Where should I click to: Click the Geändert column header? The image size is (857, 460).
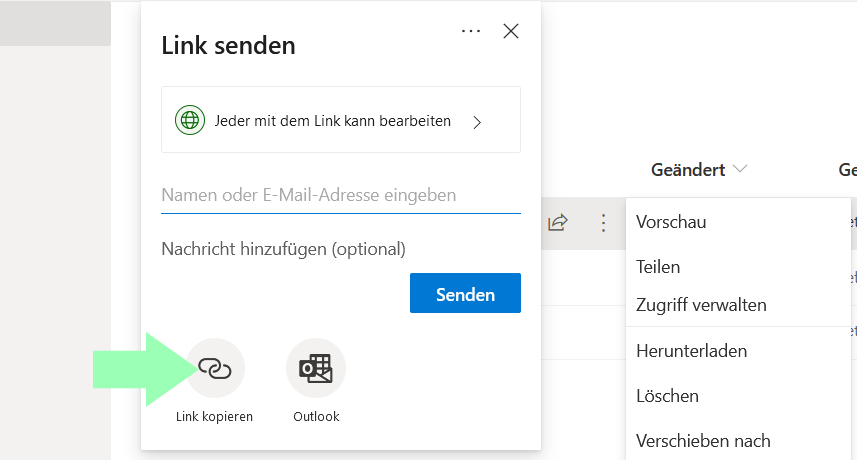688,170
